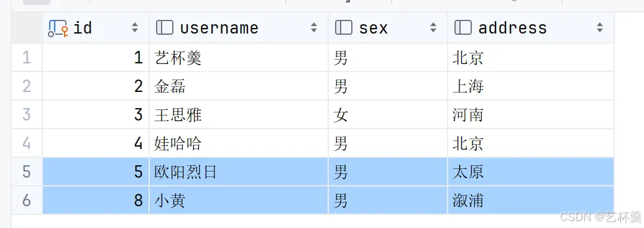The width and height of the screenshot is (644, 228).
Task: Select row number 6 in gutter
Action: click(27, 201)
